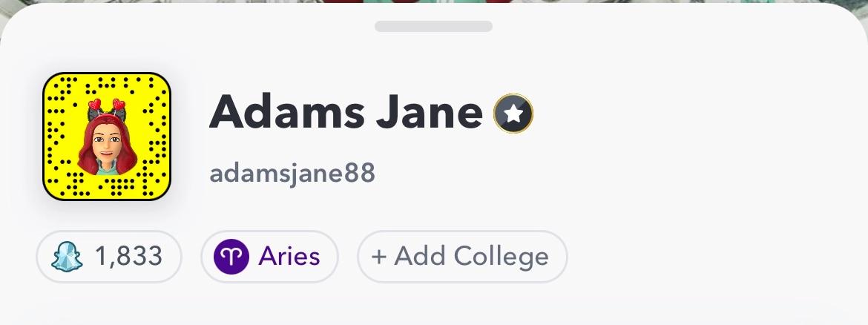Screen dimensions: 868x325
Task: Open the yellow Snapcode image
Action: (x=107, y=137)
